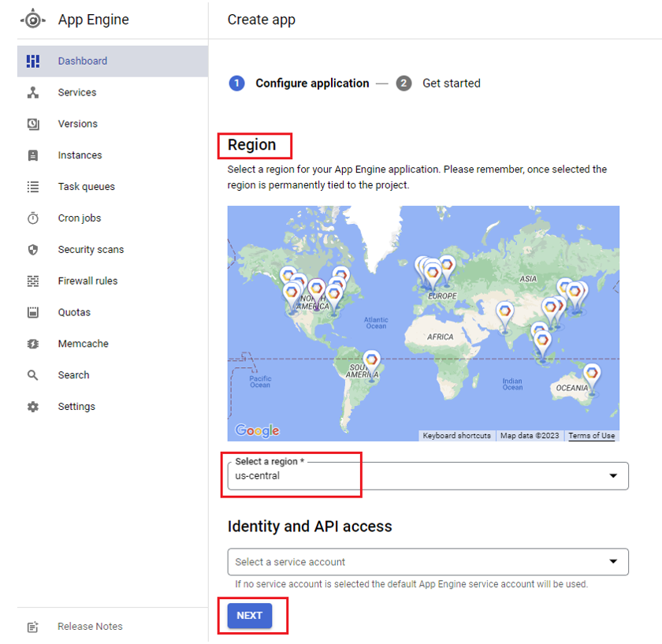662x644 pixels.
Task: Open Instances in the sidebar
Action: (x=112, y=155)
